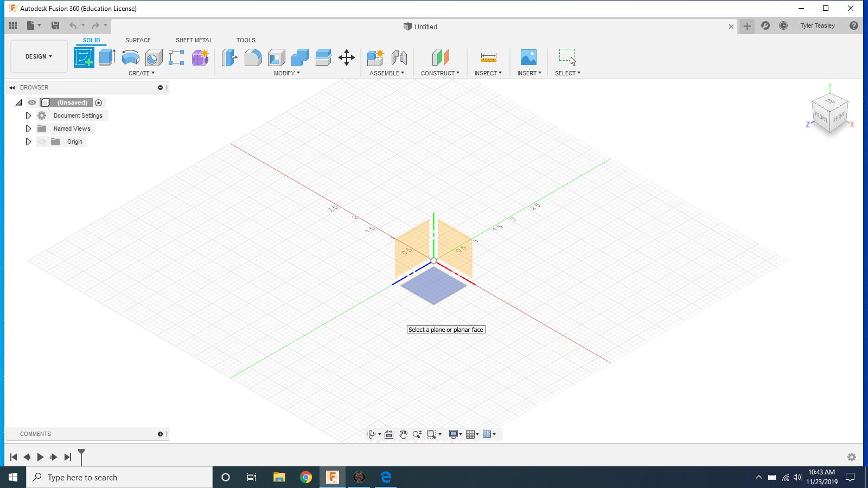Open Tyler Teasley account menu
868x488 pixels.
[818, 25]
